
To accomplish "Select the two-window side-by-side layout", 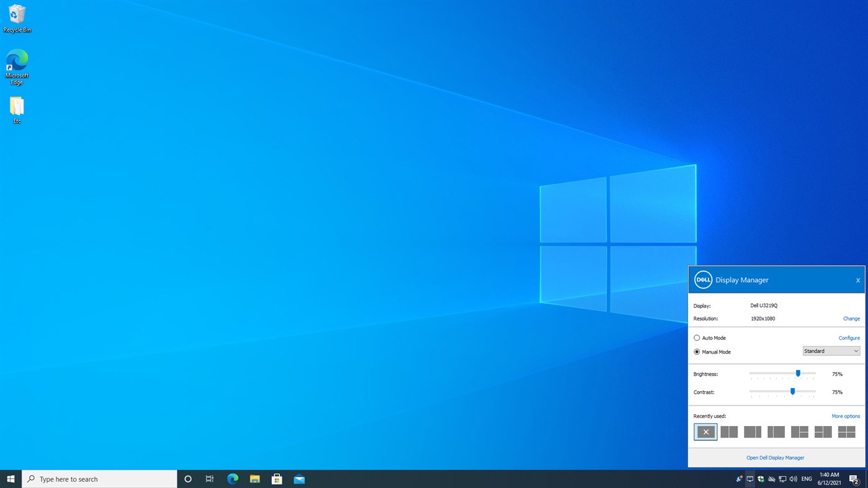I will click(728, 431).
